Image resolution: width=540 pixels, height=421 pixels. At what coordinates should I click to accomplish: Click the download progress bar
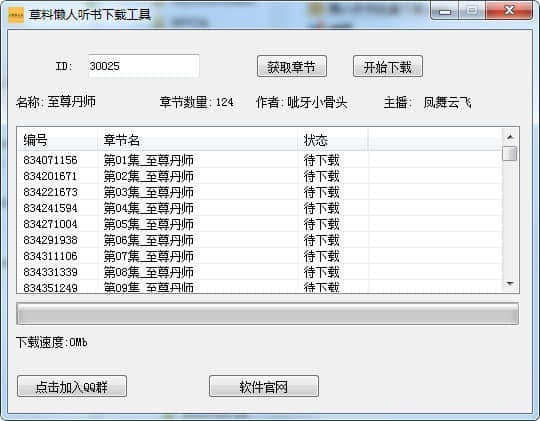267,314
